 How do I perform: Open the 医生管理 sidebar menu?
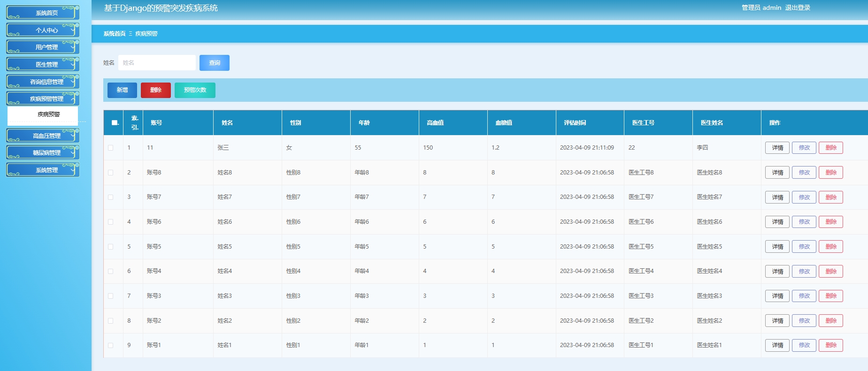43,64
